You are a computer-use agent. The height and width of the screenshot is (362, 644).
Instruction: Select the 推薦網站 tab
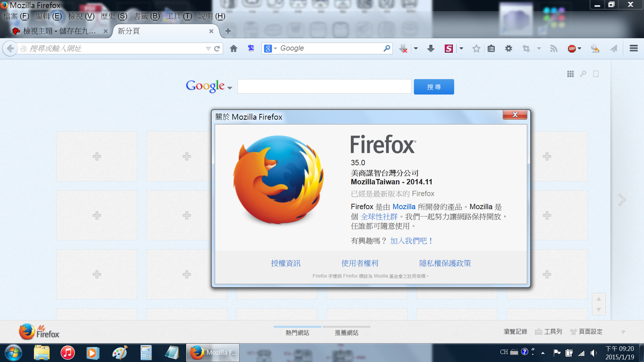tap(346, 333)
